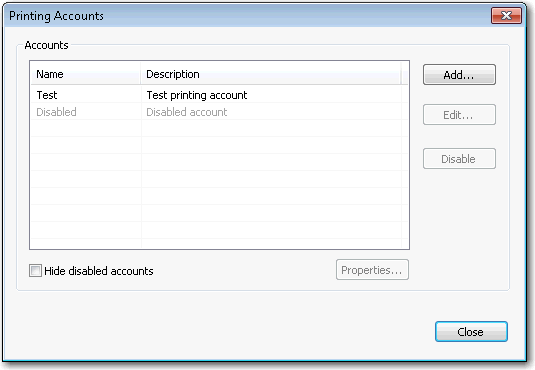Image resolution: width=535 pixels, height=370 pixels.
Task: Click the divider at the Description header's right edge
Action: click(x=401, y=74)
